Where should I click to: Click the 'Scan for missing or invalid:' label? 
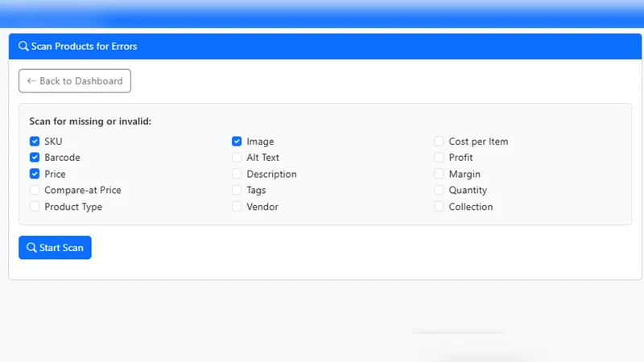pos(90,121)
